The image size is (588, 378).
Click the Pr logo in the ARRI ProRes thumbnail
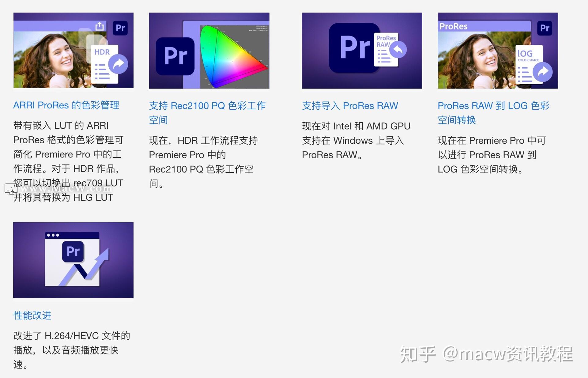click(x=120, y=28)
